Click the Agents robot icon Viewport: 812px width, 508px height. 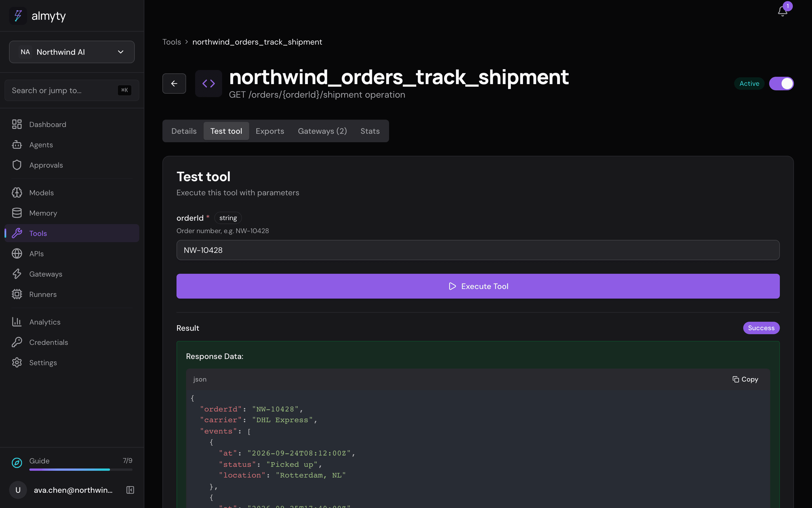(17, 145)
